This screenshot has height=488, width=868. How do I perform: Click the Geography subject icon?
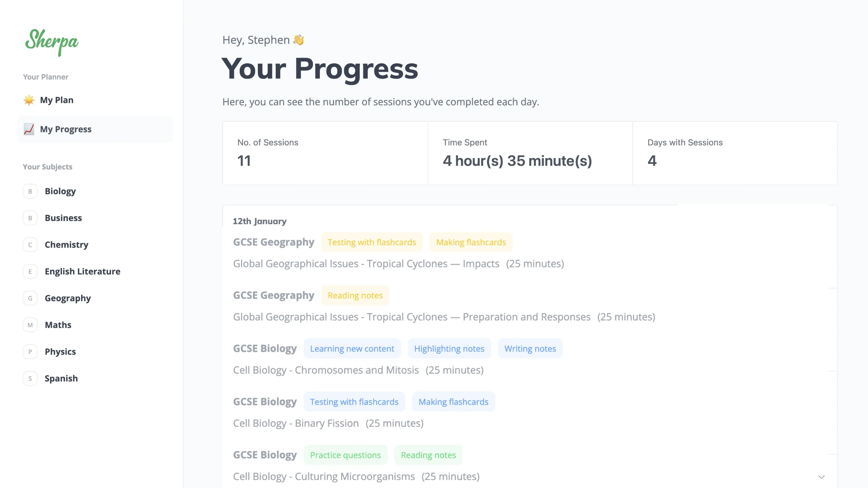click(30, 298)
